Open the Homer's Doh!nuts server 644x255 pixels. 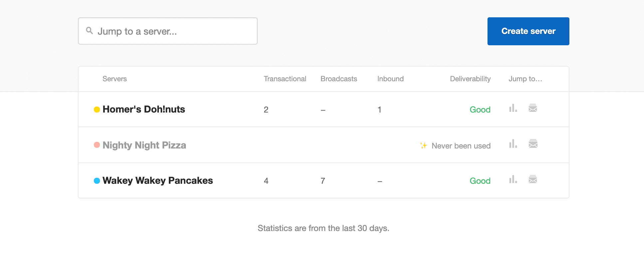[144, 109]
